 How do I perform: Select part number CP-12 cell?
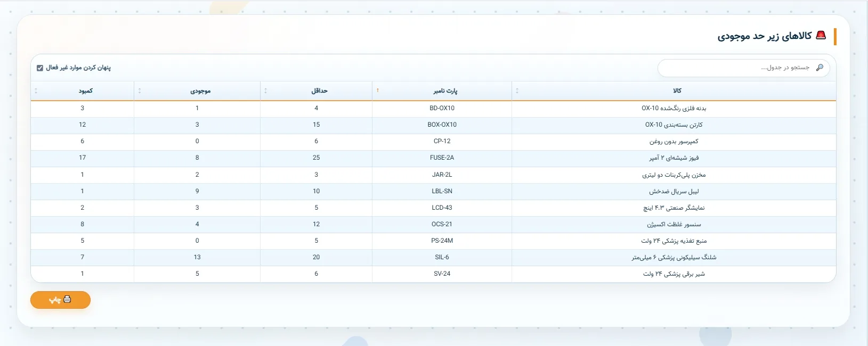click(442, 141)
